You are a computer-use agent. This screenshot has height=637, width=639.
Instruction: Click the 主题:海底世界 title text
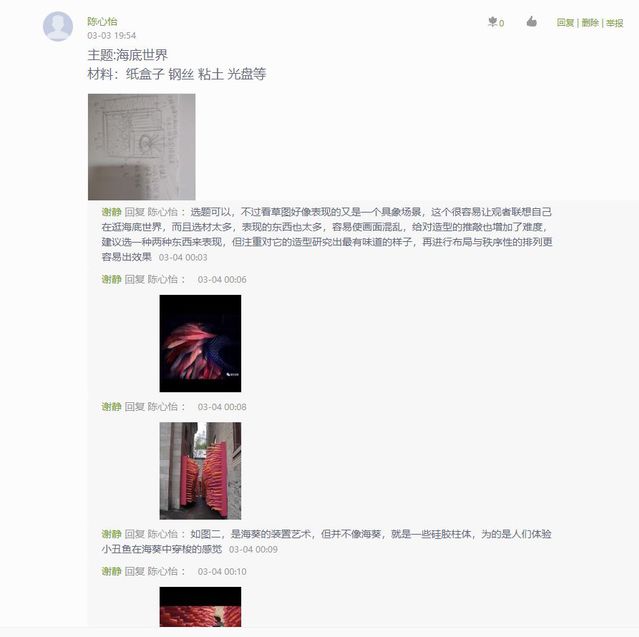[128, 55]
